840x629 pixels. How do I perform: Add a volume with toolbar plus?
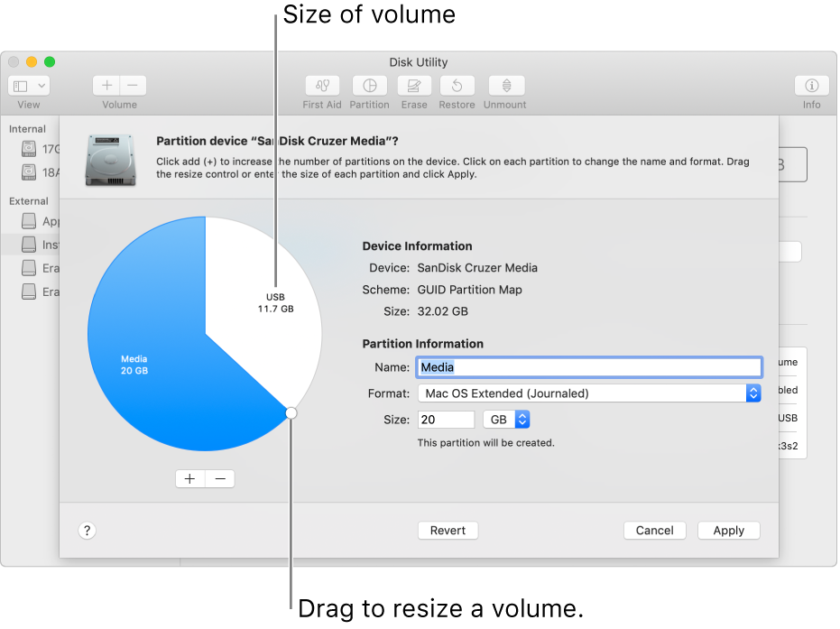(x=106, y=85)
